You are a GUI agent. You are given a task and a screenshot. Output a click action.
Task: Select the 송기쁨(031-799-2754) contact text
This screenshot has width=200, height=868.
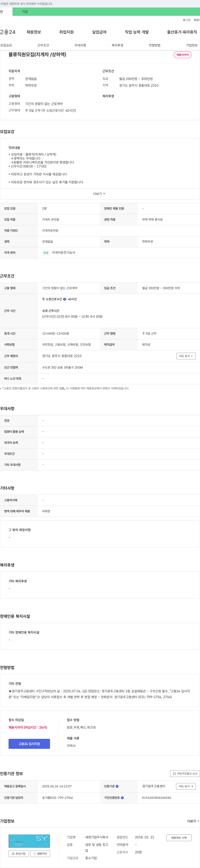(x=57, y=798)
